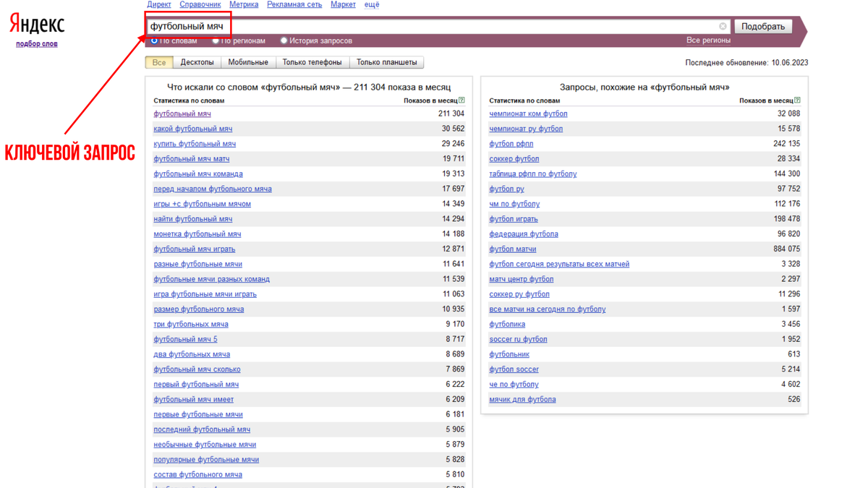Open футбол сегодня результаты всех матчей
Image resolution: width=868 pixels, height=488 pixels.
point(559,264)
